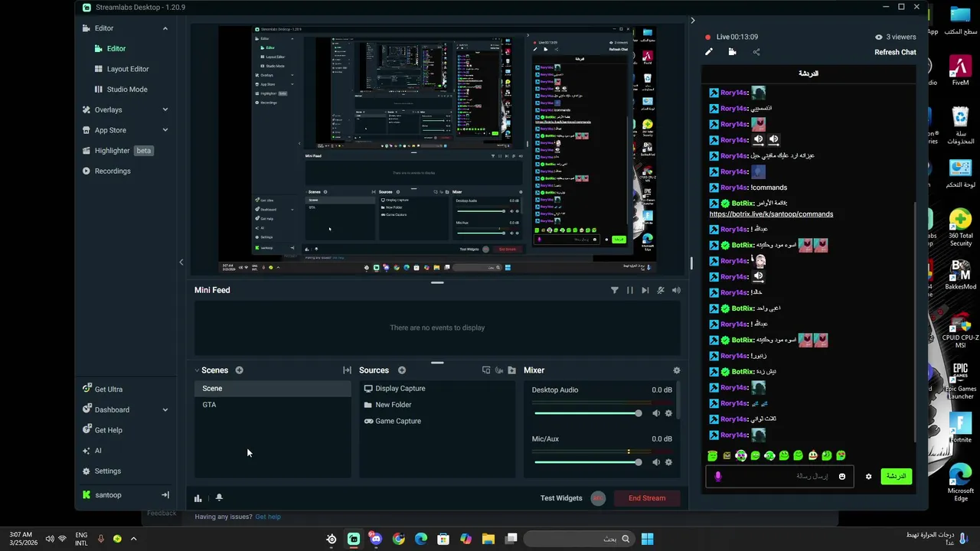Collapse the Scenes collection chevron

pyautogui.click(x=197, y=370)
